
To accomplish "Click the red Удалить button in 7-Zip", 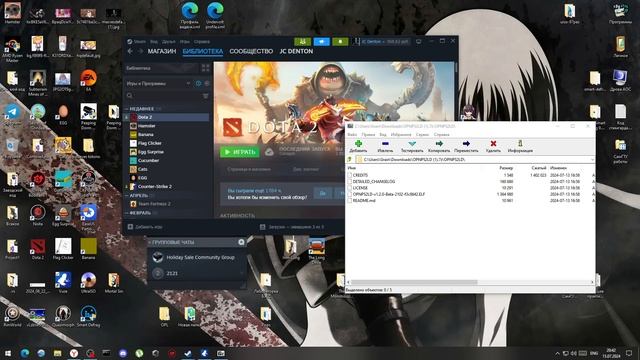I will point(493,146).
